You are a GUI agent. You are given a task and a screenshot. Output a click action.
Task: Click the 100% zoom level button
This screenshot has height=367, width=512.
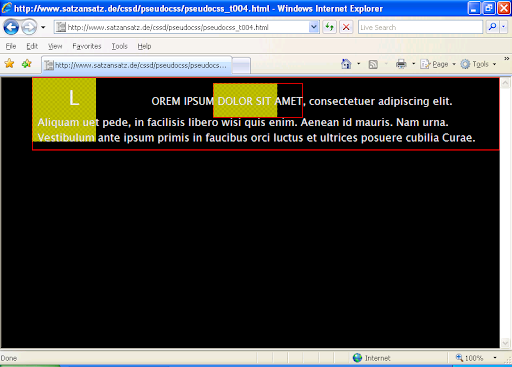tap(469, 358)
